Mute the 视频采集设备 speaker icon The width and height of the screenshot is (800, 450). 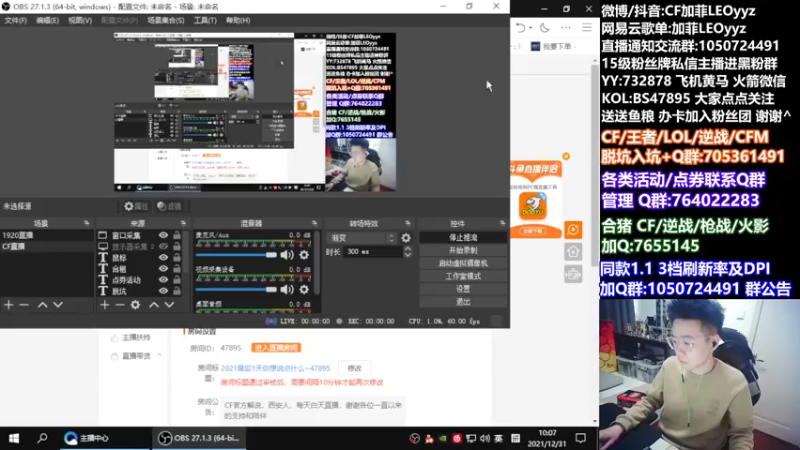(287, 289)
